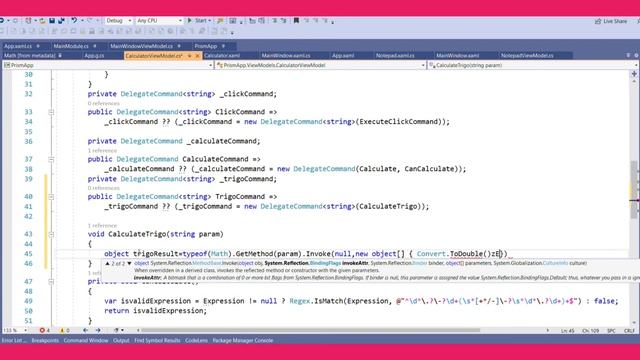Click the Live Share button label
Viewport: 640px width, 360px height.
pyautogui.click(x=615, y=21)
